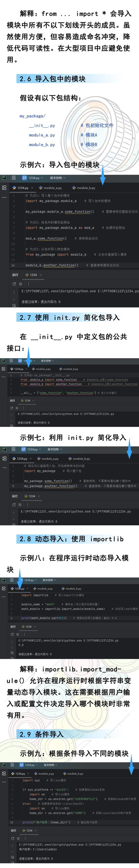This screenshot has width=139, height=868.
Task: Click 'my_package.another_function()' line in 示例七 screenshot
Action: coord(51,486)
